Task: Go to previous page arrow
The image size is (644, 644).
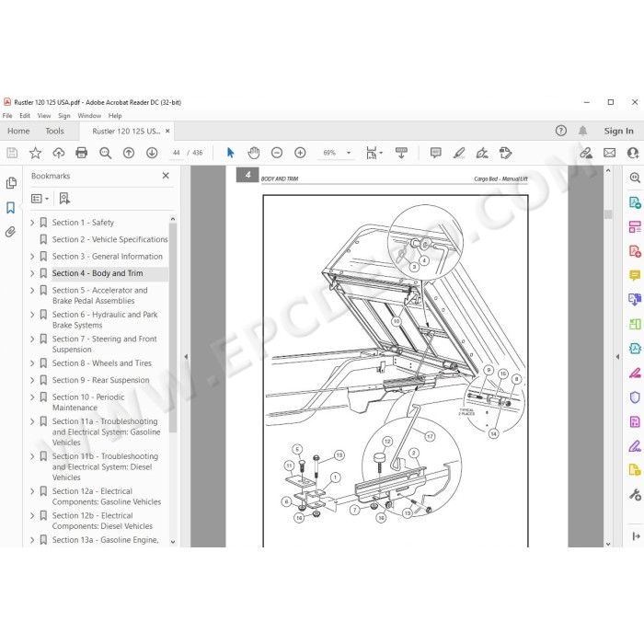Action: pyautogui.click(x=129, y=154)
